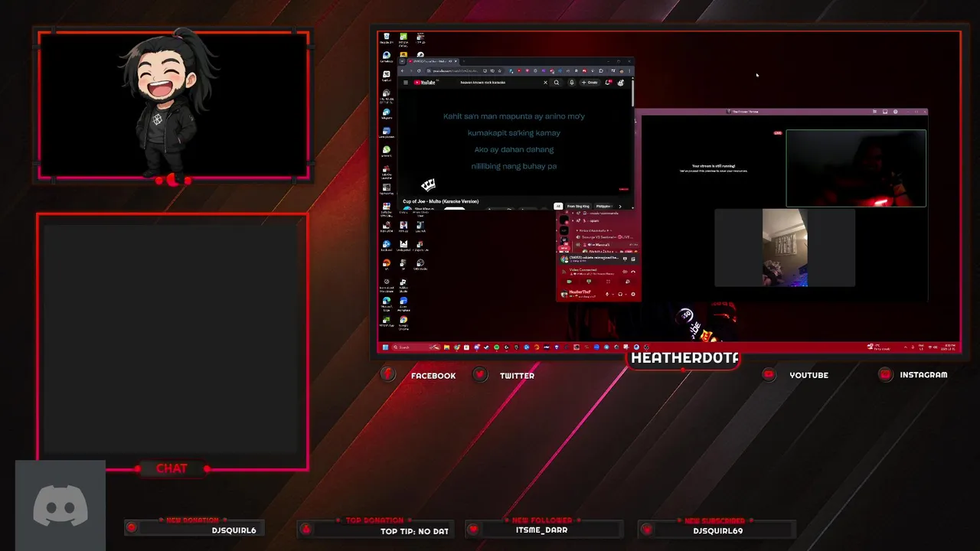This screenshot has height=551, width=980.
Task: Open Chrome's tab search dropdown
Action: click(x=402, y=61)
